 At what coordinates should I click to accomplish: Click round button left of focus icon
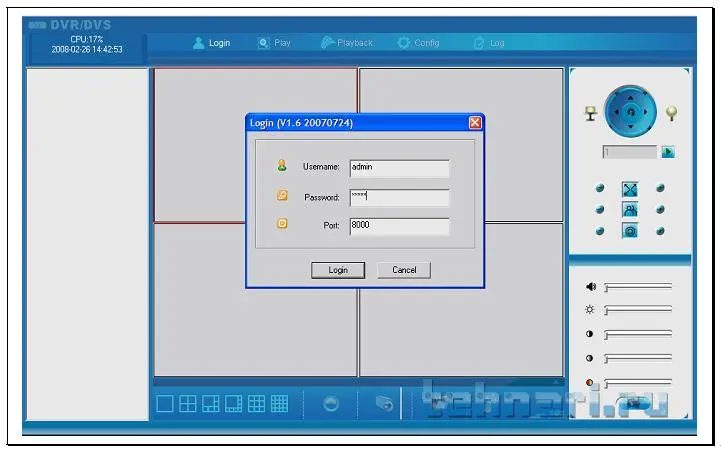coord(600,210)
